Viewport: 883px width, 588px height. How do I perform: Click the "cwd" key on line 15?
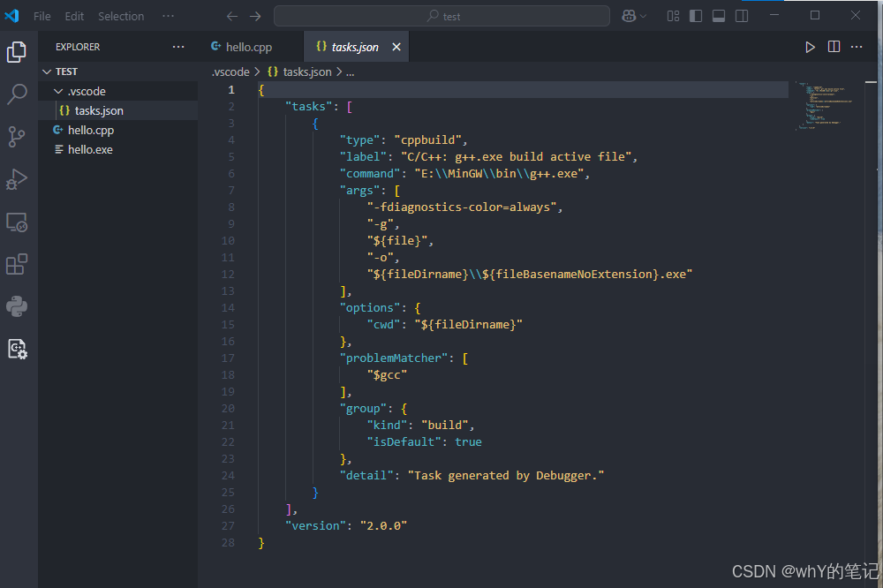pos(383,325)
